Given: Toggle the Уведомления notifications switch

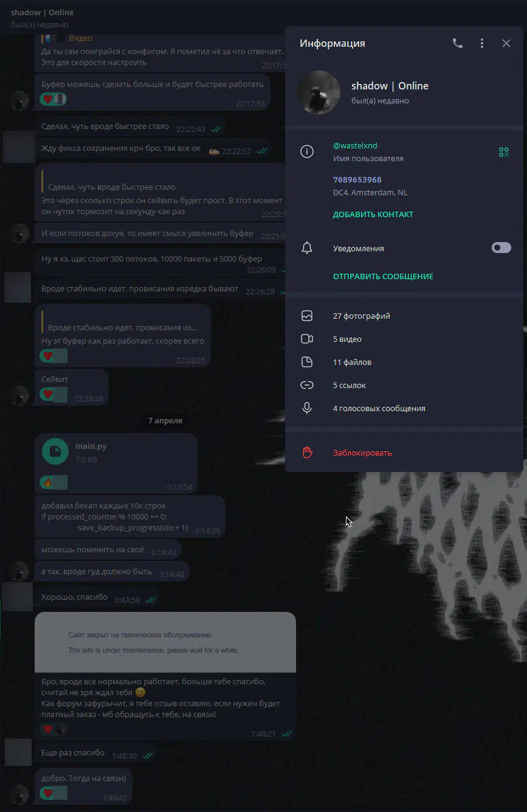Looking at the screenshot, I should point(501,248).
